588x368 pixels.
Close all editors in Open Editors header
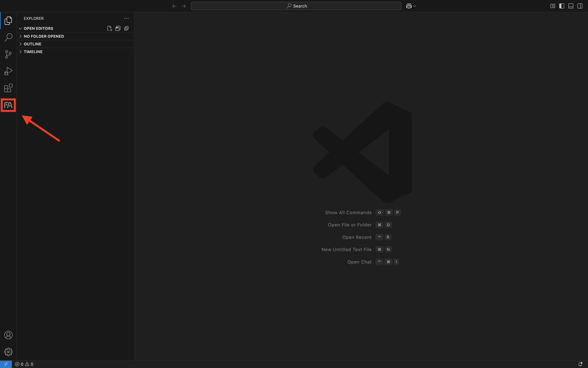[126, 28]
